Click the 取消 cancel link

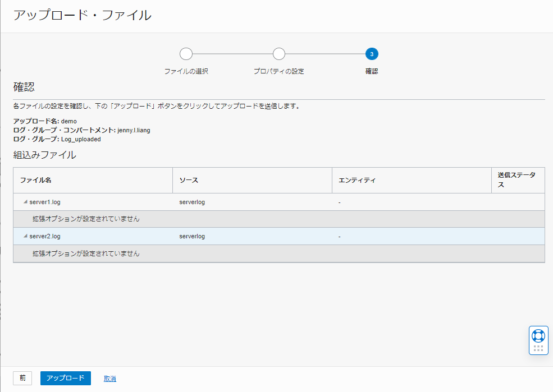(110, 378)
